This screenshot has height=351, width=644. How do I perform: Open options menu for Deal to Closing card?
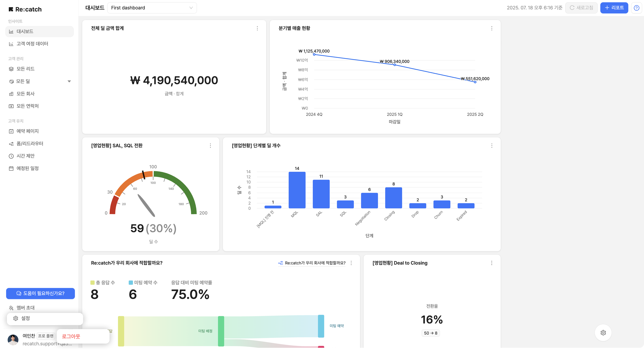(x=492, y=263)
